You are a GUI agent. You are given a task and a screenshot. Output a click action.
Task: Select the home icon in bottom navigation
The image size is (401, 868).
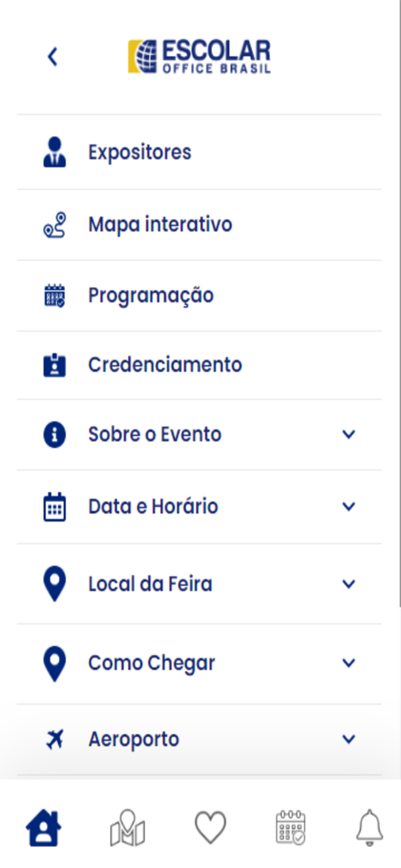click(x=44, y=826)
